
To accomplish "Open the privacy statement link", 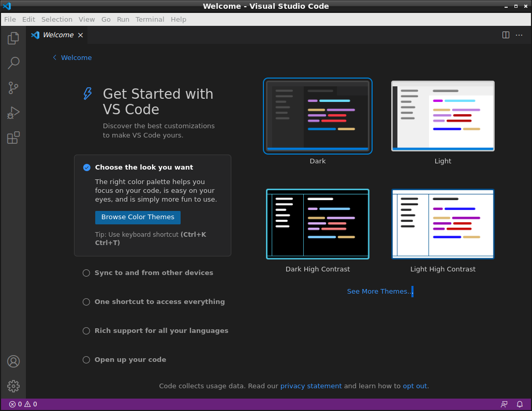I will pos(311,386).
